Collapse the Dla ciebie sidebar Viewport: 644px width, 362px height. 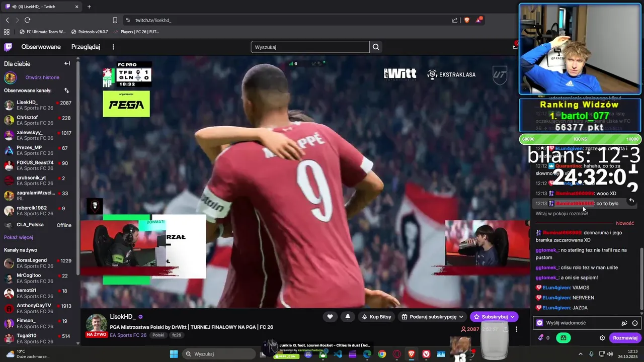pyautogui.click(x=67, y=63)
